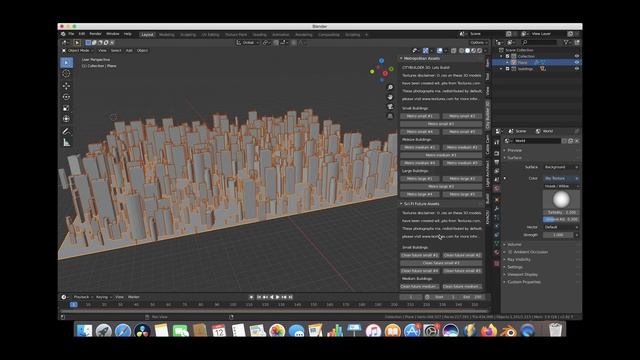
Task: Open Modifiers properties tab icon
Action: pos(497,209)
